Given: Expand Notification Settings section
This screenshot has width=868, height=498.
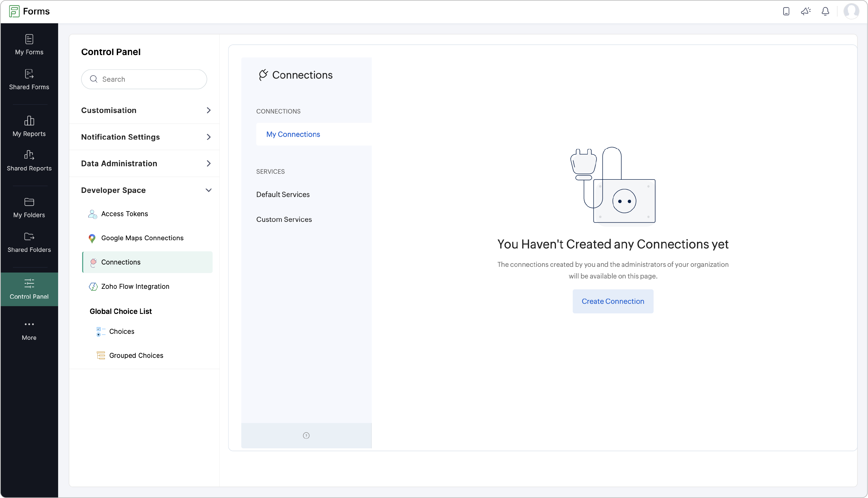Looking at the screenshot, I should 146,137.
